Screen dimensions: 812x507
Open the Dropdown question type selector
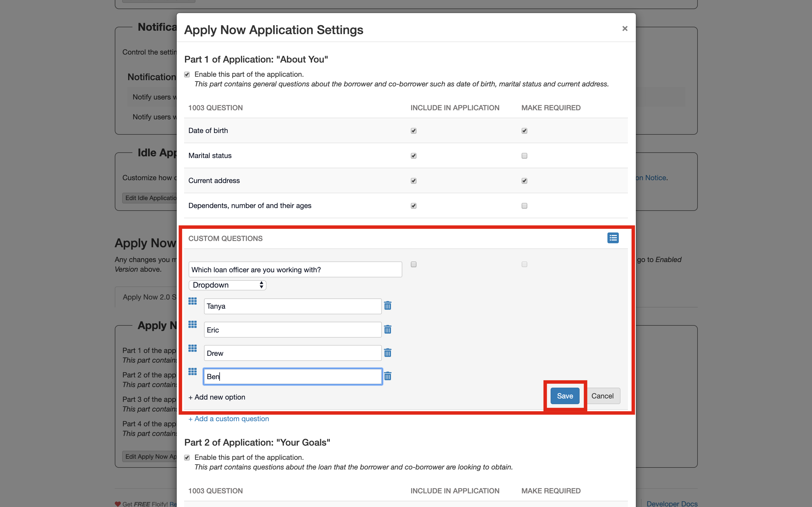coord(227,285)
